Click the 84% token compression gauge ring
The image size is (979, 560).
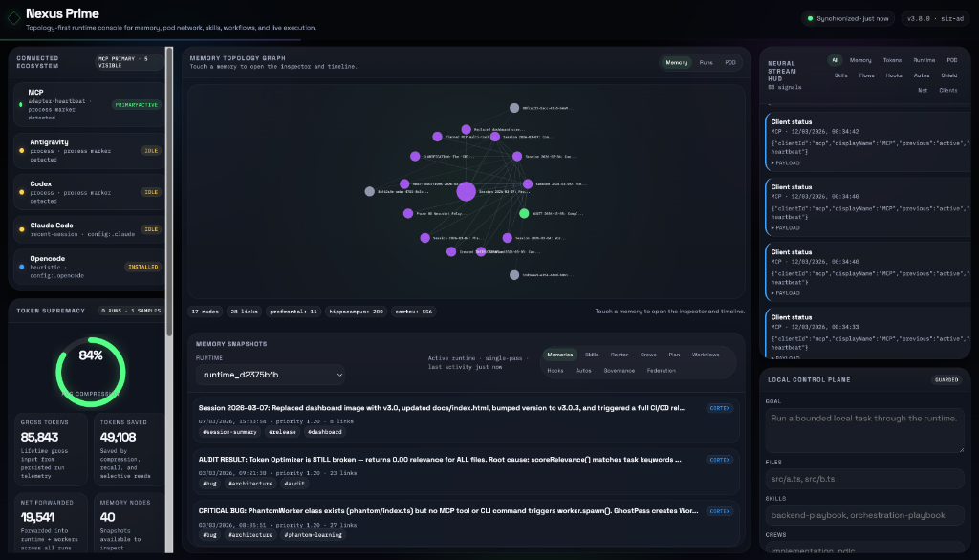pyautogui.click(x=91, y=371)
